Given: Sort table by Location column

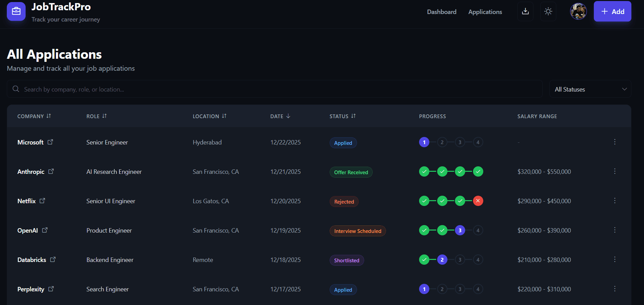Looking at the screenshot, I should [210, 116].
